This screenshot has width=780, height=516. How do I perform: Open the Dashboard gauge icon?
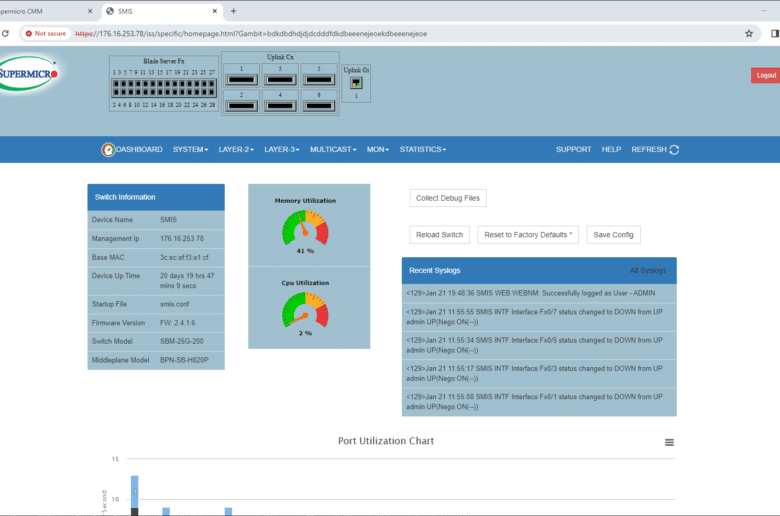(108, 149)
